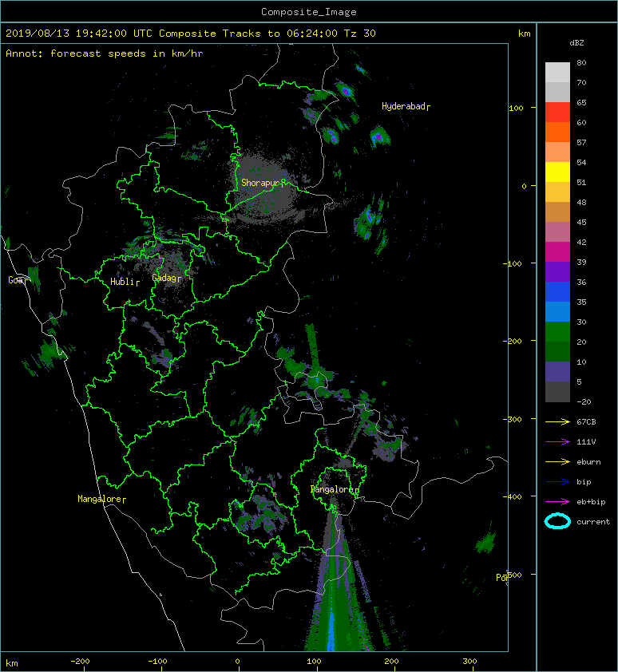
Task: Click the cyan 'current' ellipse legend icon
Action: 557,521
